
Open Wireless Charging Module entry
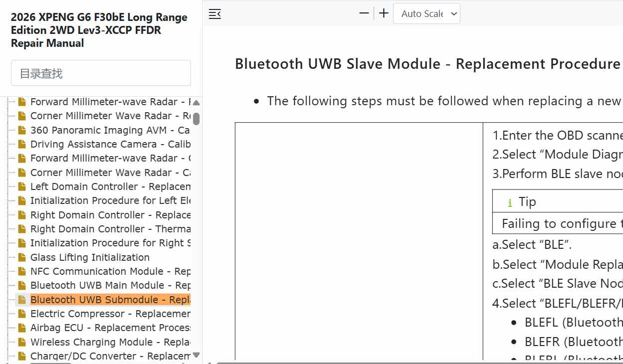110,342
